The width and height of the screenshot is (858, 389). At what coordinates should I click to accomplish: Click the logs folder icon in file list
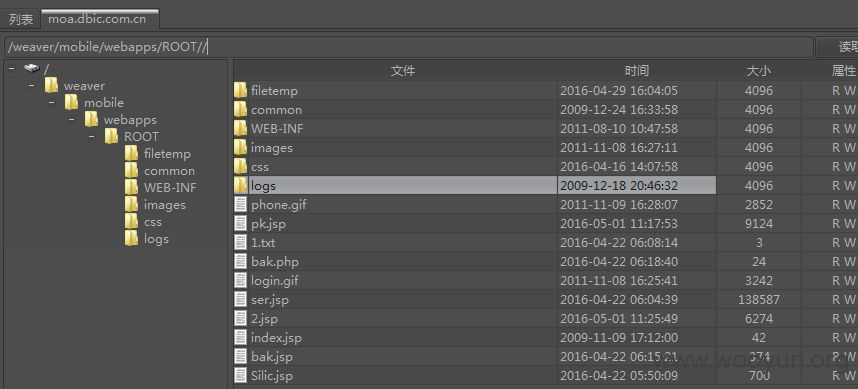click(240, 185)
